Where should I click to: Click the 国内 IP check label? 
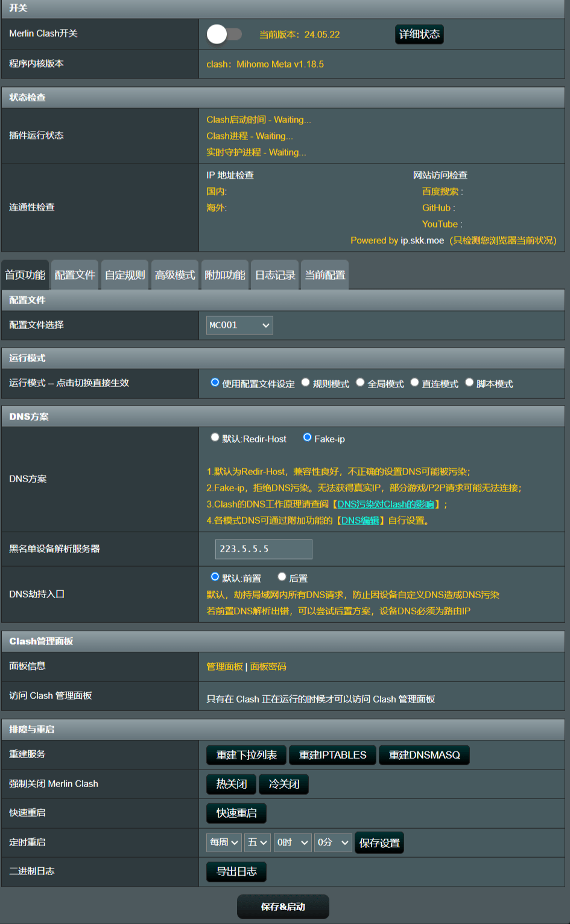(217, 192)
